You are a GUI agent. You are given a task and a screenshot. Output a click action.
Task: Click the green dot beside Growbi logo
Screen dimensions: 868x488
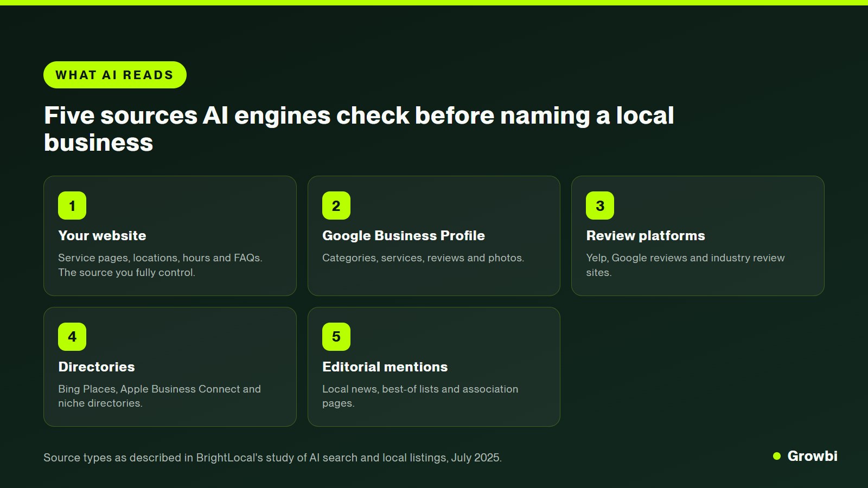coord(777,456)
